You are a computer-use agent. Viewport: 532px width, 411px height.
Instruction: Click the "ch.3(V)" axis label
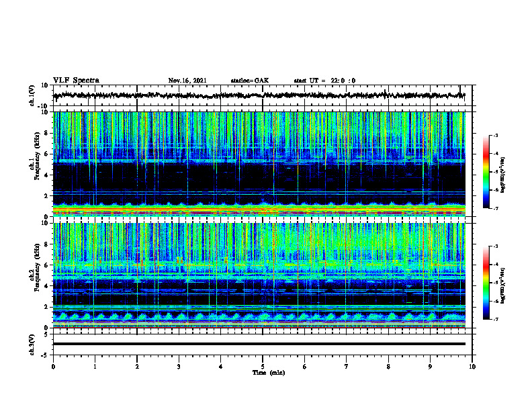tap(32, 345)
